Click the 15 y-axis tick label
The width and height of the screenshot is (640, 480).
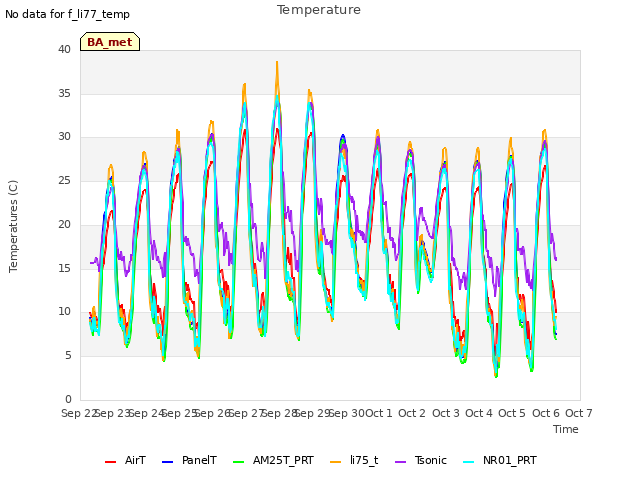tap(64, 268)
